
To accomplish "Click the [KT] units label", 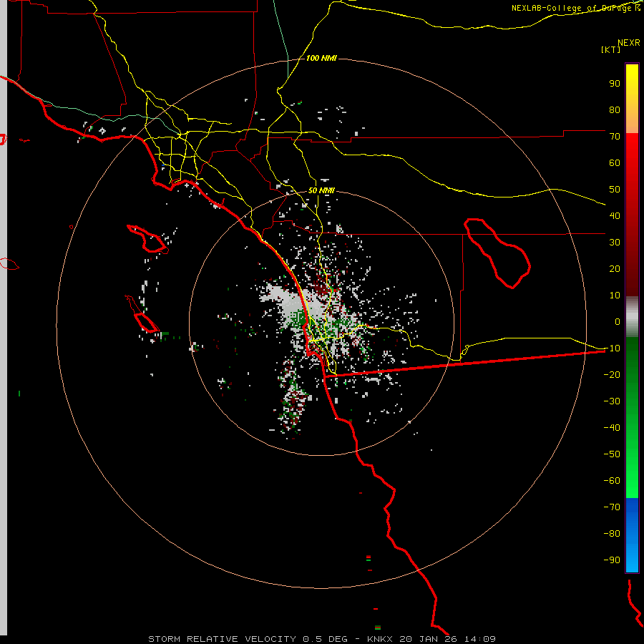I will [x=610, y=49].
